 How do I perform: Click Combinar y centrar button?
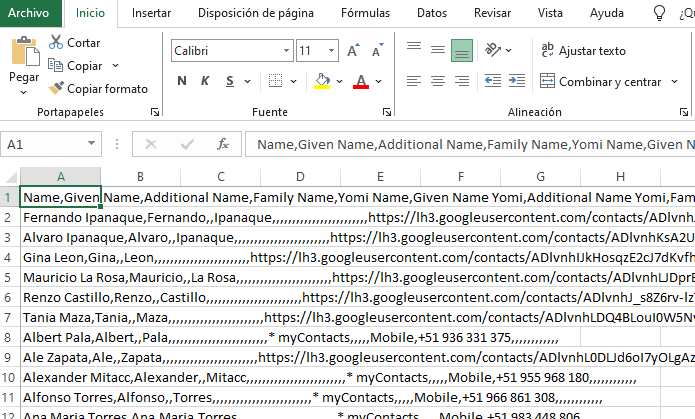[601, 82]
